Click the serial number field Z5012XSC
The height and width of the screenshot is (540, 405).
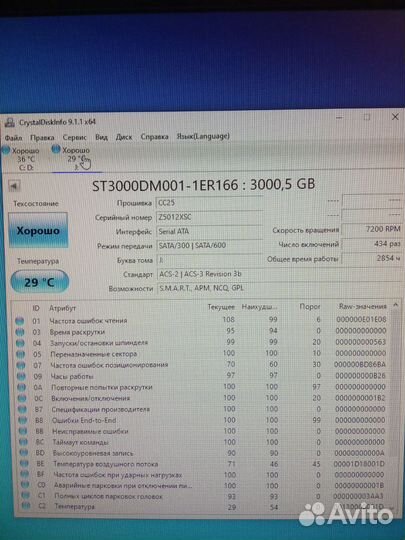pyautogui.click(x=209, y=217)
